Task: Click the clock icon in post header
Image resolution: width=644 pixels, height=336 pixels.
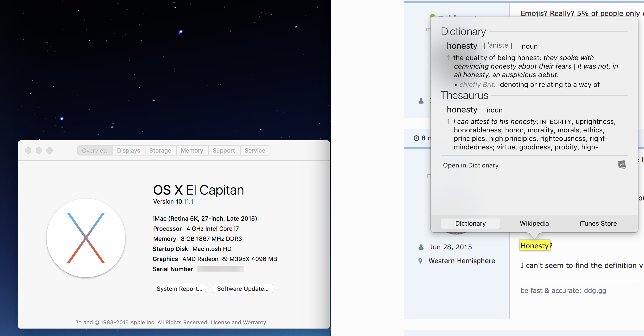Action: [416, 138]
